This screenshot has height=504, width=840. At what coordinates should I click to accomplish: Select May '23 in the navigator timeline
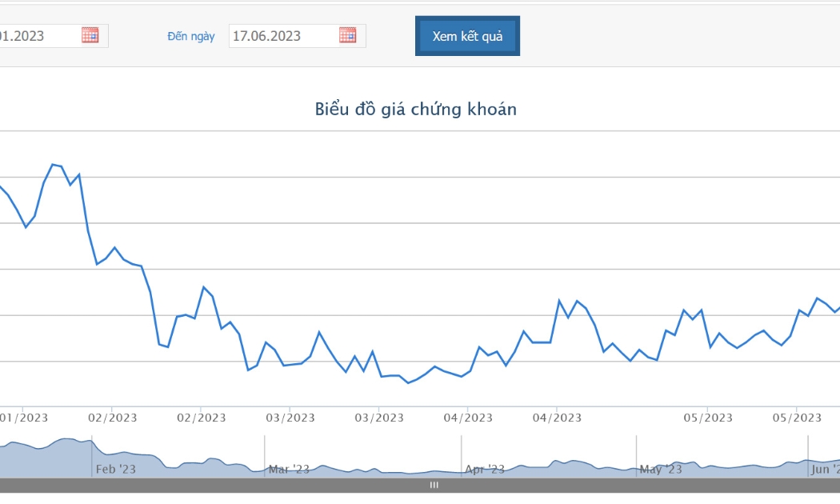(x=661, y=469)
